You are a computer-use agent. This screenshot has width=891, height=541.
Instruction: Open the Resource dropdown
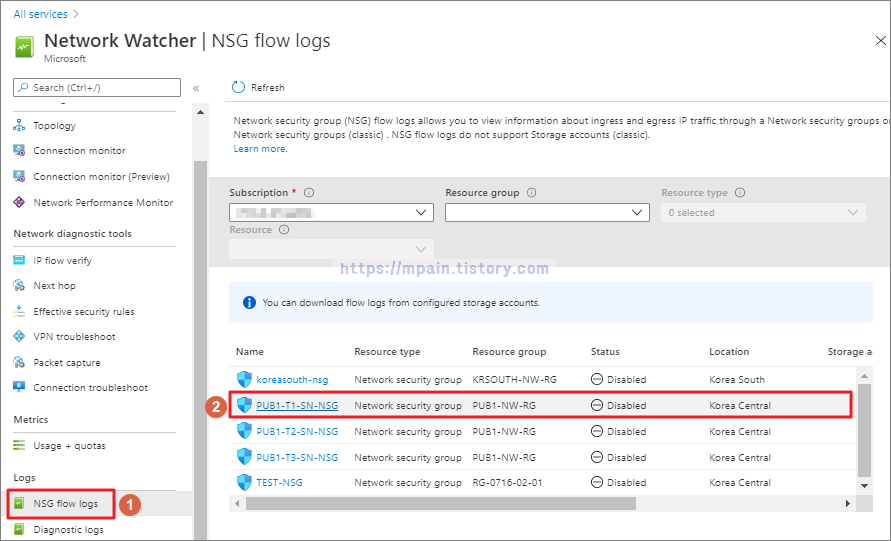(x=331, y=249)
